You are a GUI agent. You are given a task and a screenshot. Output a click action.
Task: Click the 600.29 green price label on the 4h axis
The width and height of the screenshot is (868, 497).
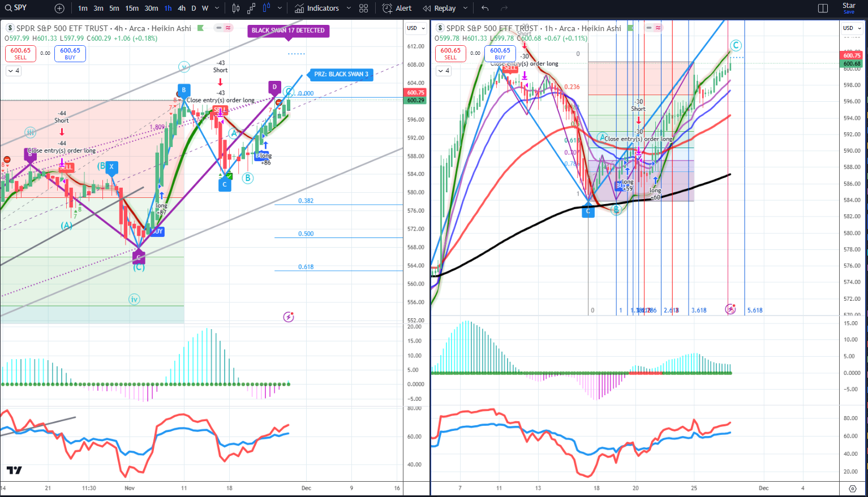(415, 101)
